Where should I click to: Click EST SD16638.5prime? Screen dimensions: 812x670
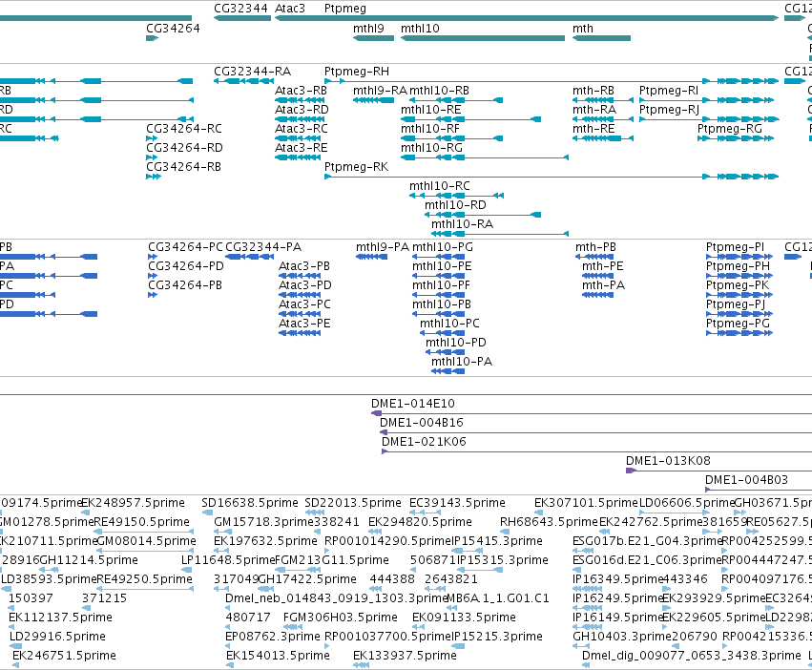click(x=250, y=503)
